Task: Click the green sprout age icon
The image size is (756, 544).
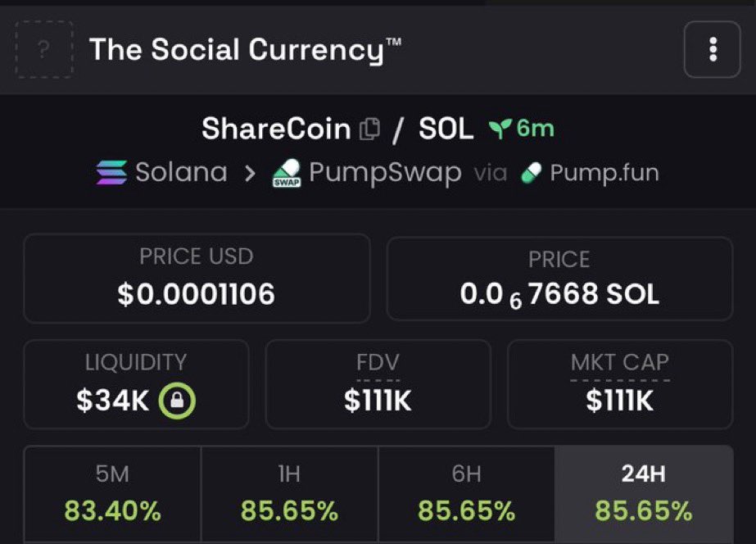Action: point(500,129)
